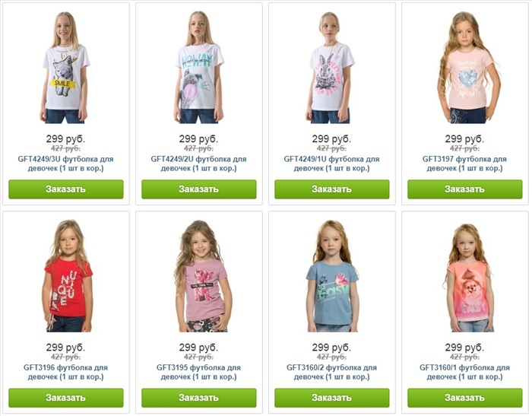Click Заказать under GFT4249/1U
Screen dimensions: 532x416
(332, 189)
